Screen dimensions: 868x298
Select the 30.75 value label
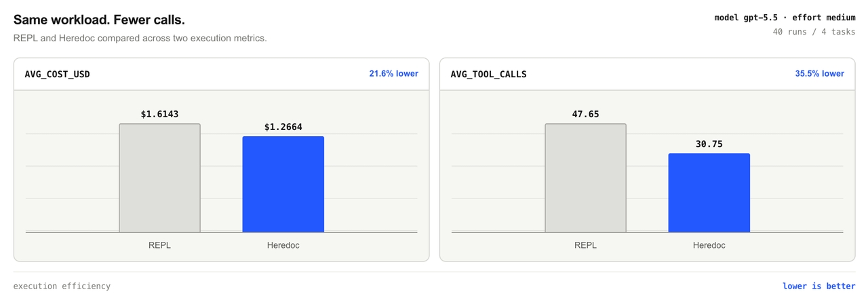(709, 144)
